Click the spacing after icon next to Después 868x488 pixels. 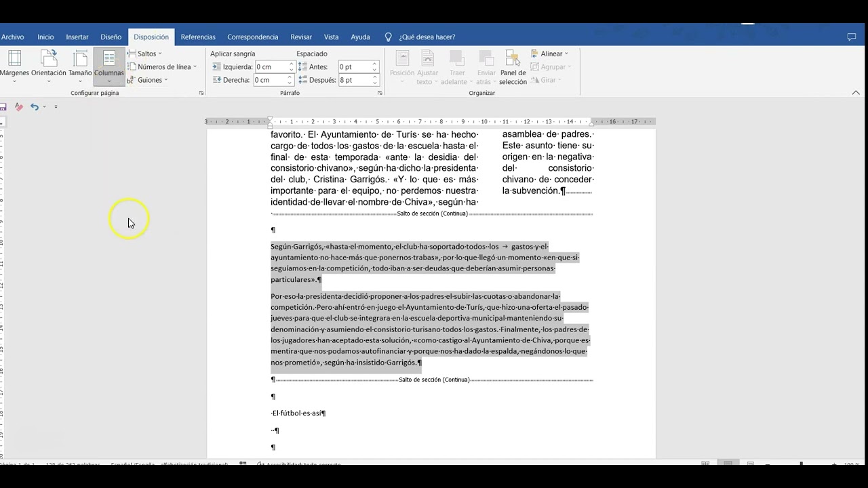(x=302, y=80)
